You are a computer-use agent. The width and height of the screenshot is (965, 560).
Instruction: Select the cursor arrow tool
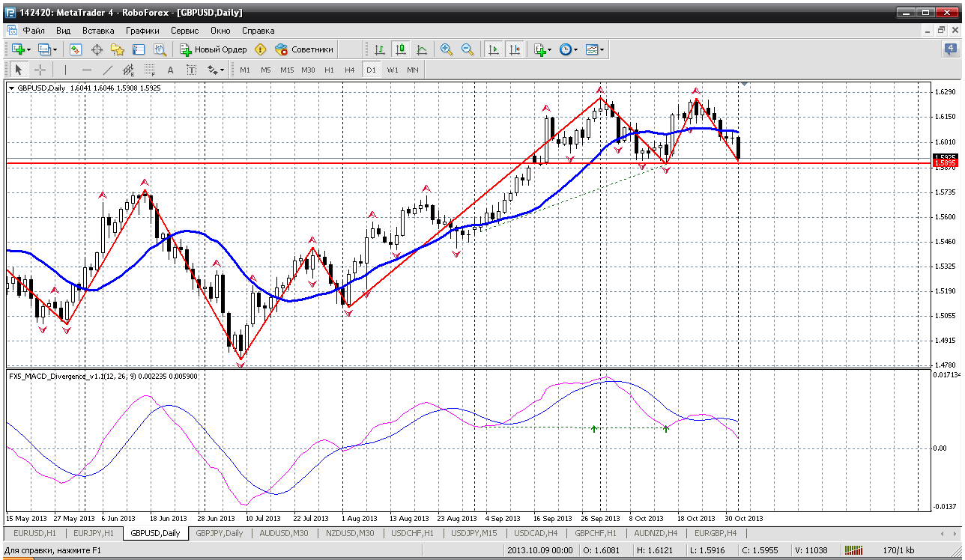(x=19, y=70)
